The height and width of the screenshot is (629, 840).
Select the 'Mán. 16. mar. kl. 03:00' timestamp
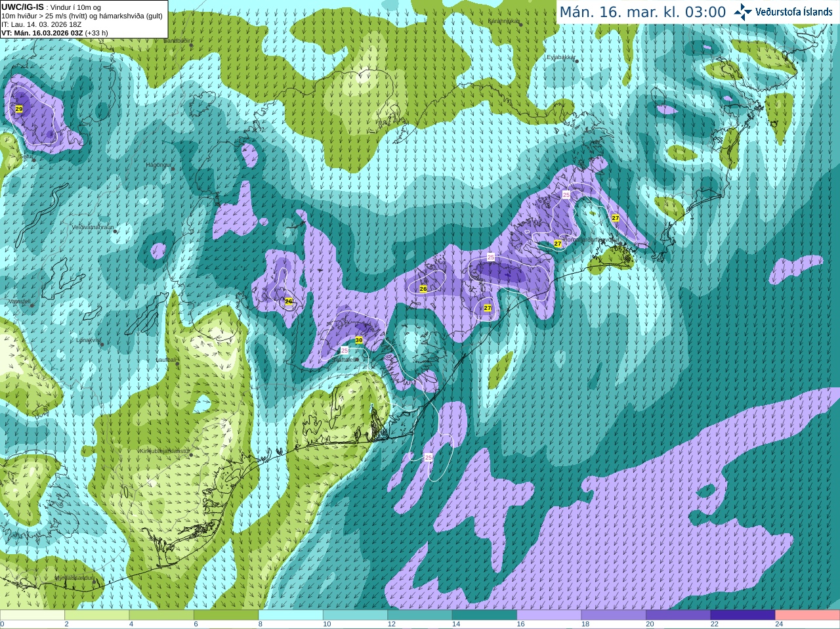[642, 12]
